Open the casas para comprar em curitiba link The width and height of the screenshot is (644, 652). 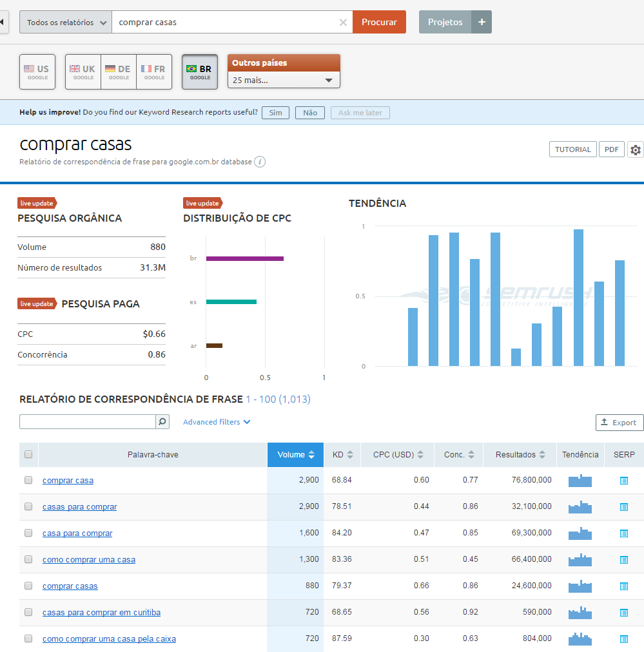point(101,613)
